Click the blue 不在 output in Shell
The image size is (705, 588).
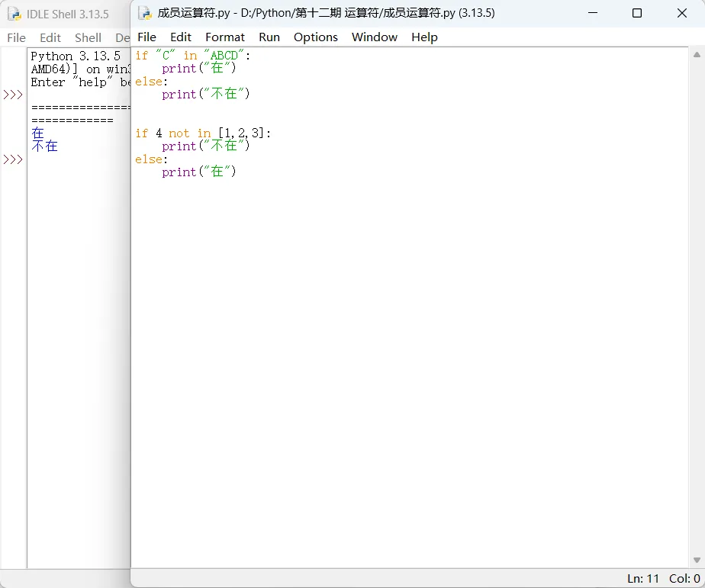(44, 146)
